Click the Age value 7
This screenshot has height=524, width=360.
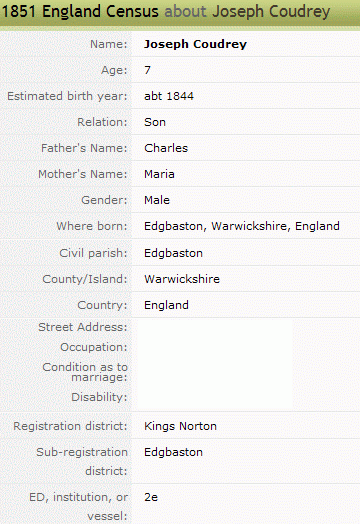point(147,70)
